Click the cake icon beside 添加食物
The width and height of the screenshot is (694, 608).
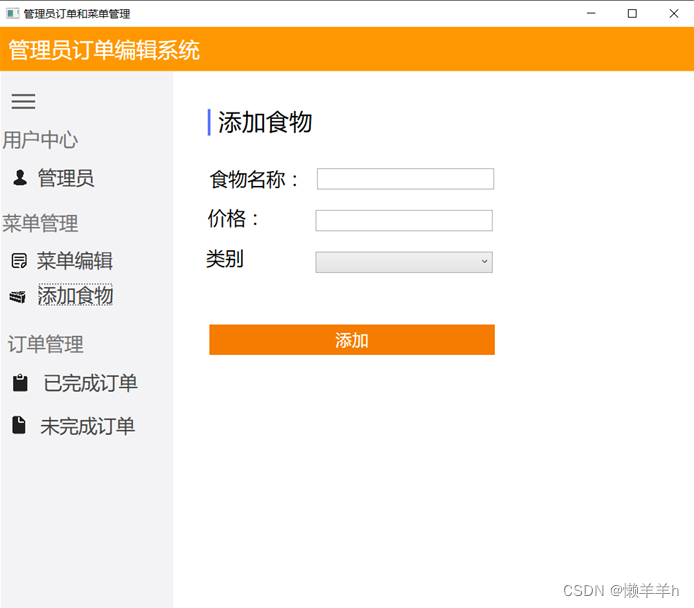[x=18, y=296]
